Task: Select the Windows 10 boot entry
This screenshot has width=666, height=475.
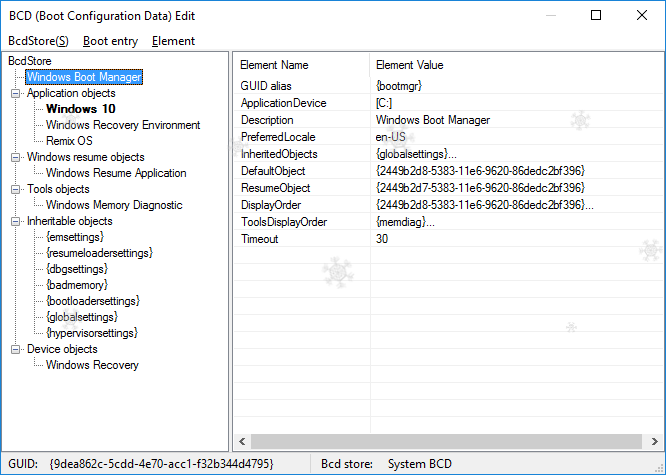Action: [81, 109]
